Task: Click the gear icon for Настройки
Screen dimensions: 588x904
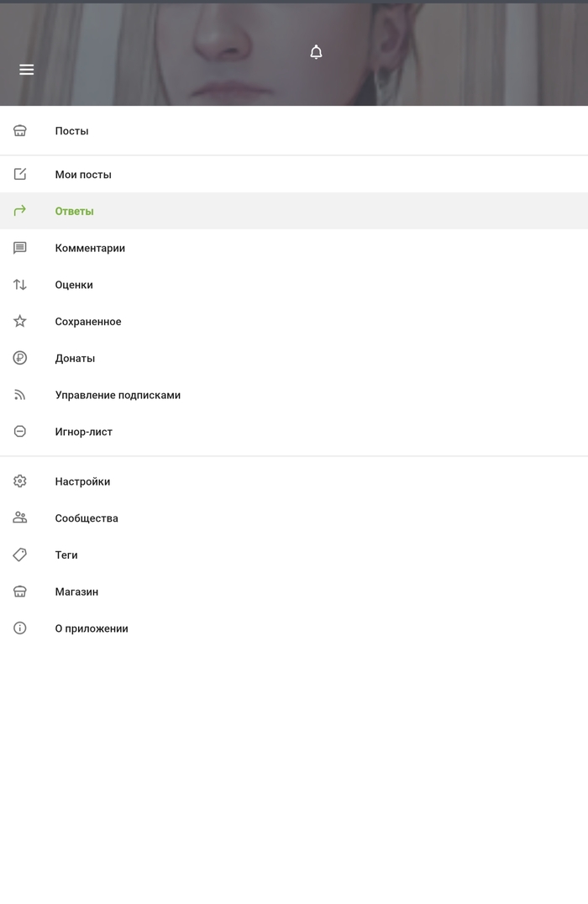Action: (20, 481)
